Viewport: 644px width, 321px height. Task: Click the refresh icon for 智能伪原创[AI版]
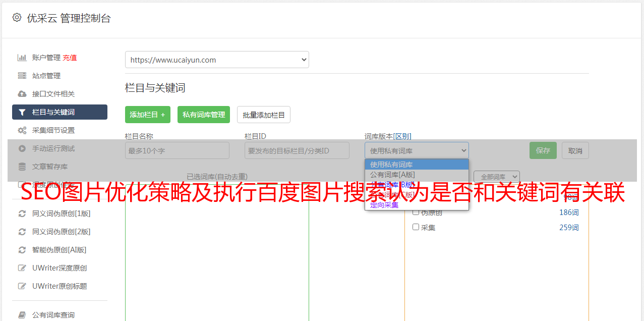22,250
